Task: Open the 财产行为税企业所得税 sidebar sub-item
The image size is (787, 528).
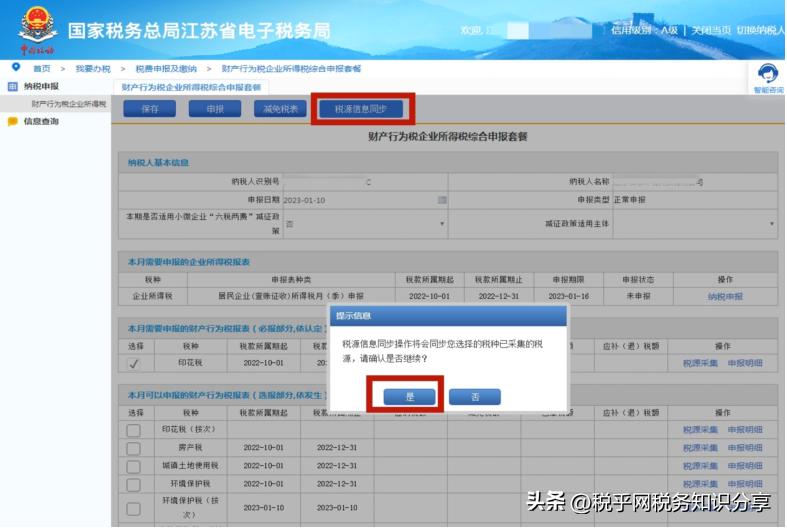Action: point(69,104)
